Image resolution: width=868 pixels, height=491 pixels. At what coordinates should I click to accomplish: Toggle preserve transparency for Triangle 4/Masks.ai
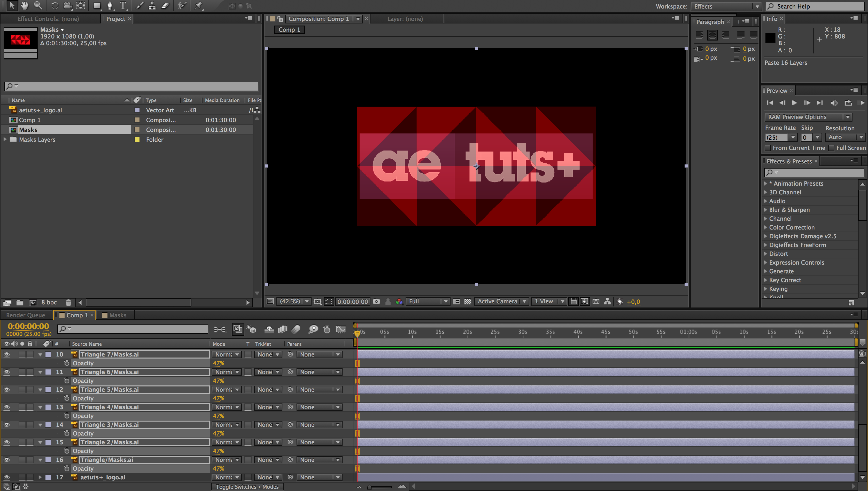248,407
